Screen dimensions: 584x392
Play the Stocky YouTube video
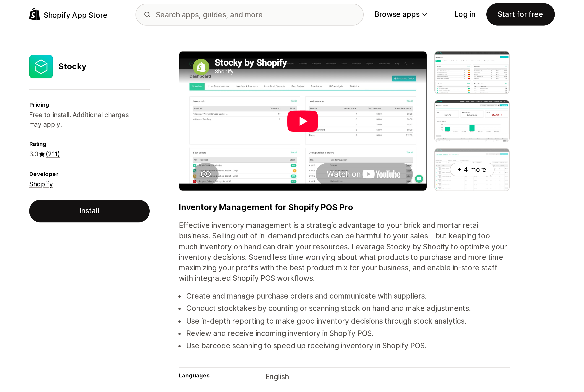click(x=302, y=121)
